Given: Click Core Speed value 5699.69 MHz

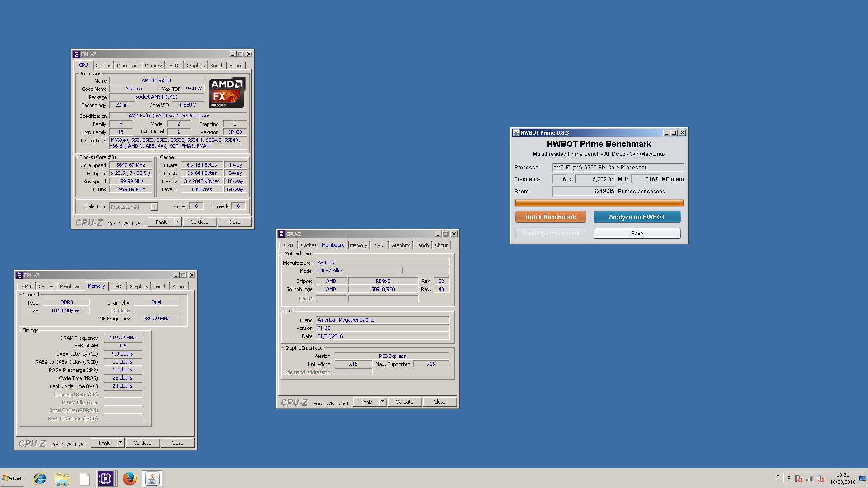Looking at the screenshot, I should (131, 165).
